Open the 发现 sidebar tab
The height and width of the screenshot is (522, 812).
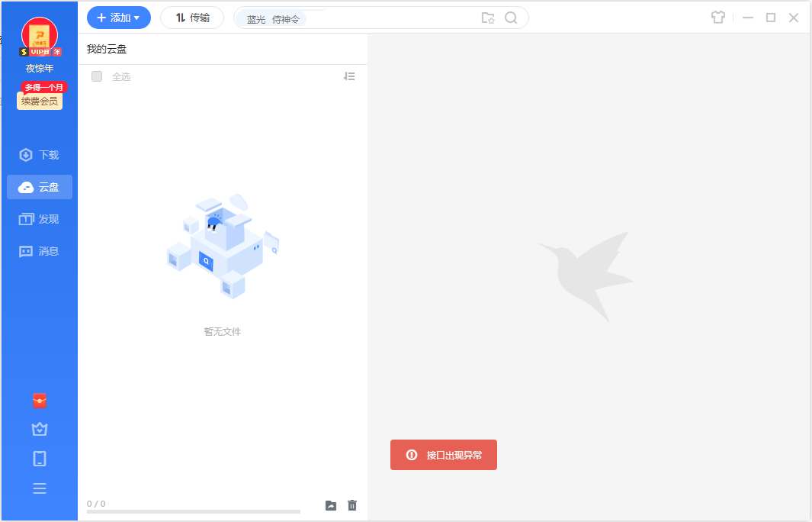[x=40, y=219]
